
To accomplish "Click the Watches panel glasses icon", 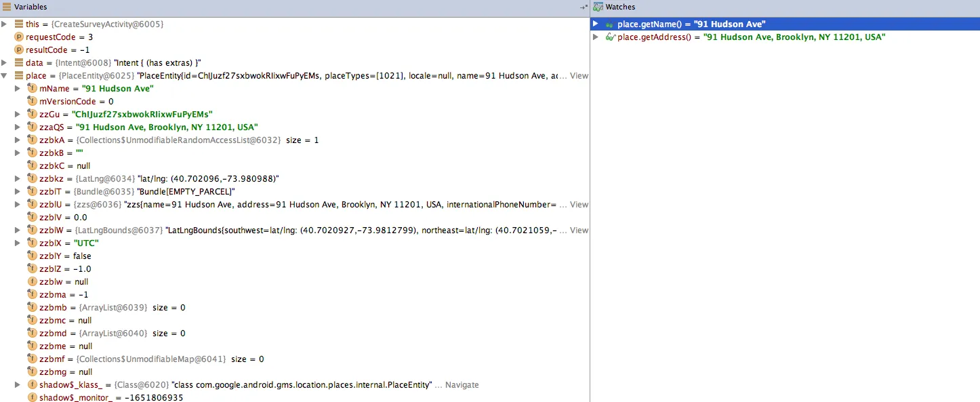I will pyautogui.click(x=598, y=7).
